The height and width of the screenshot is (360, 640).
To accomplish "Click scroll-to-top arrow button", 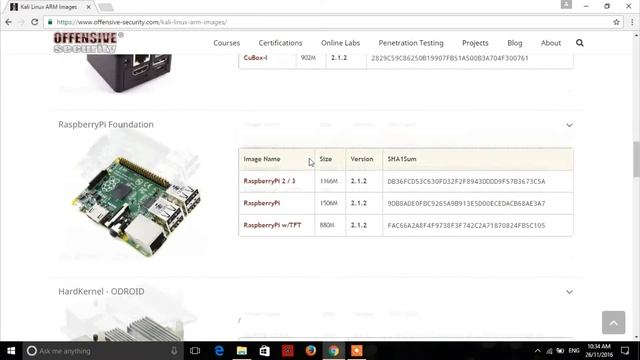I will click(613, 322).
